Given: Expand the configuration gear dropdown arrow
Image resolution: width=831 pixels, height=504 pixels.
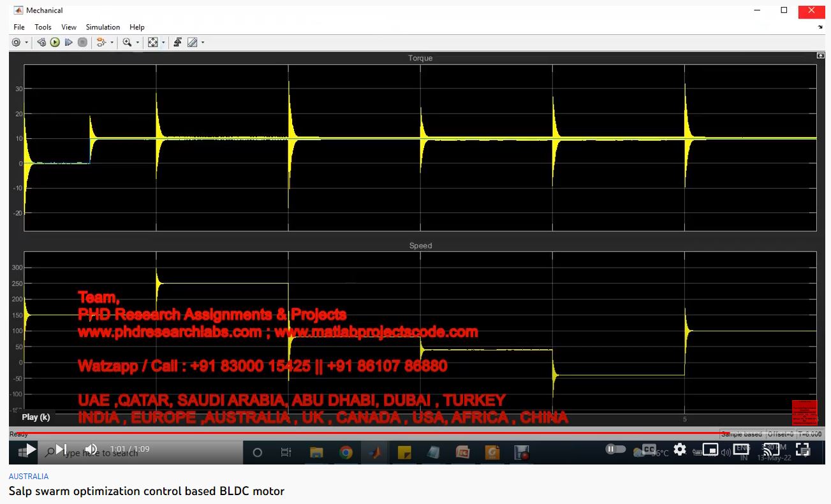Looking at the screenshot, I should coord(26,43).
